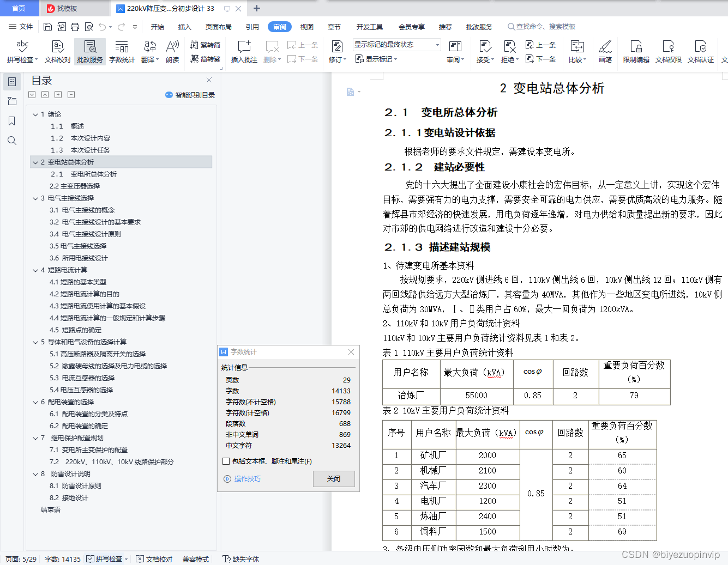The width and height of the screenshot is (728, 565).
Task: Open a new tab with the plus button
Action: tap(257, 8)
